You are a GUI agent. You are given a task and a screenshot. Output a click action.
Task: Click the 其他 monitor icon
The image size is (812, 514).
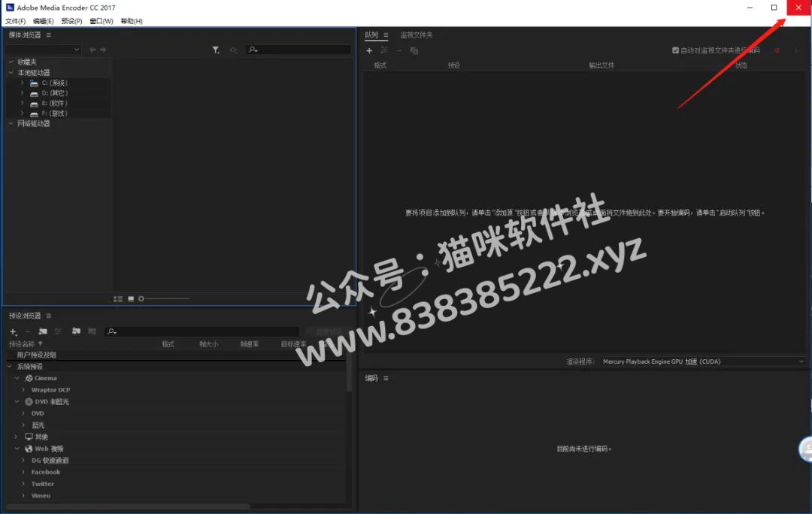pos(29,437)
